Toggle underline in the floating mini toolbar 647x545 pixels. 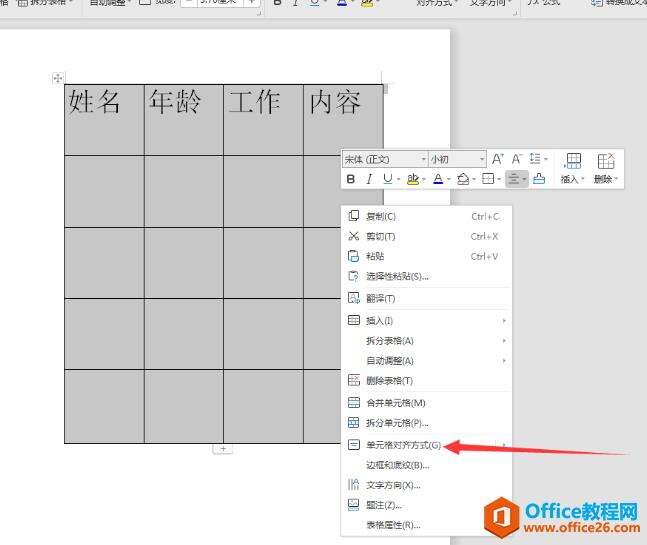coord(387,179)
